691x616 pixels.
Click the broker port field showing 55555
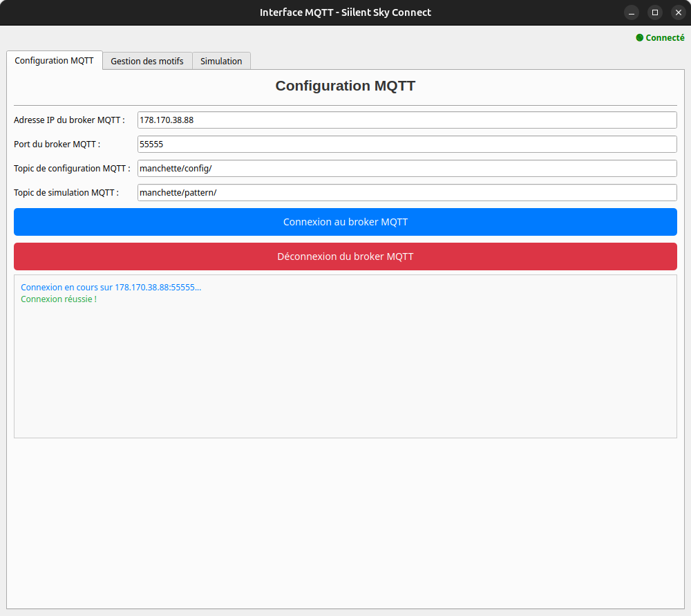click(x=406, y=144)
